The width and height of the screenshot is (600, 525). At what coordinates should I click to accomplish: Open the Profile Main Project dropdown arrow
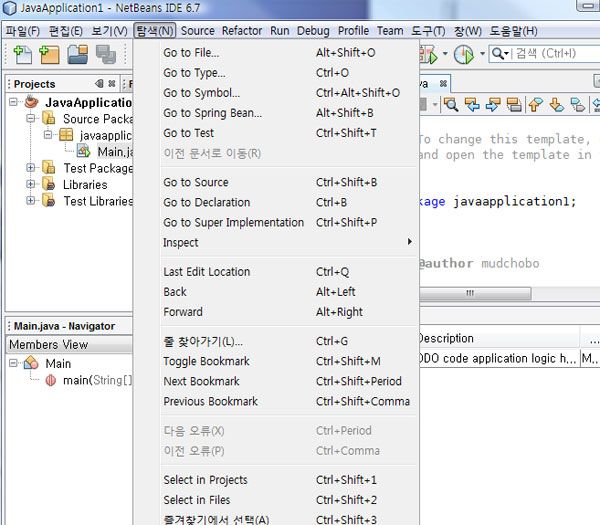[x=483, y=54]
